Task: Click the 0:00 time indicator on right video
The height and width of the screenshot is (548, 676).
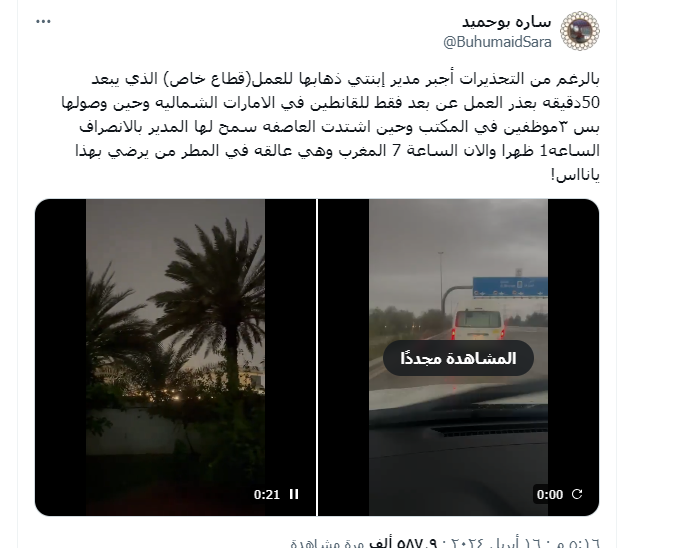Action: 550,494
